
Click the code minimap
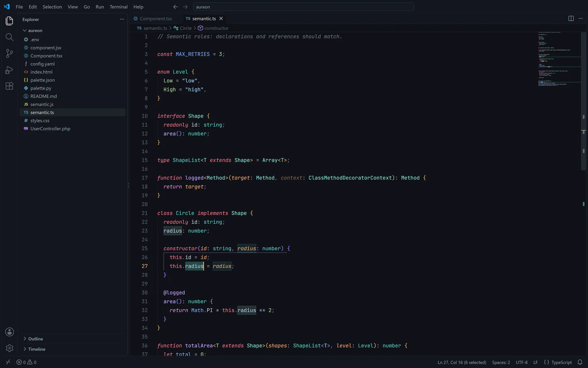pyautogui.click(x=559, y=59)
